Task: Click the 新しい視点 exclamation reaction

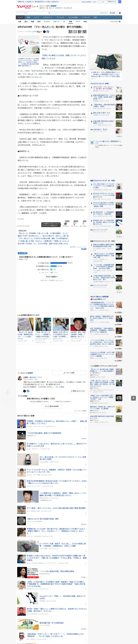Action: tap(83, 224)
